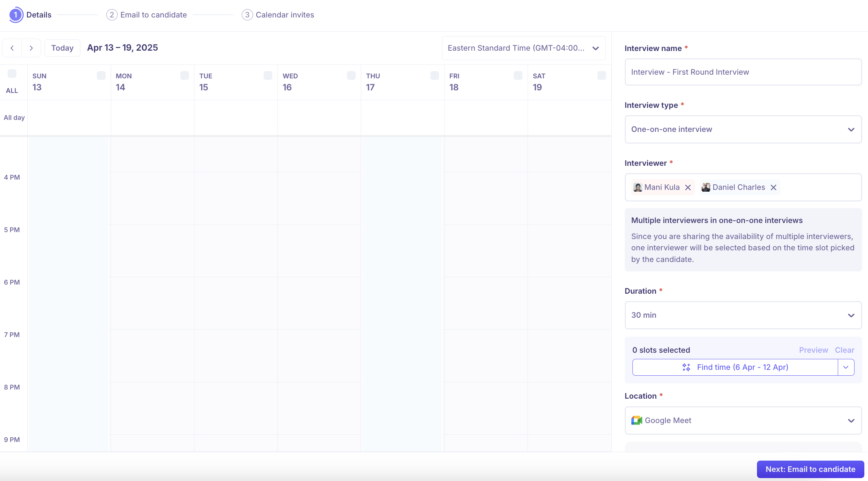Switch to the Email to candidate step

coord(153,15)
